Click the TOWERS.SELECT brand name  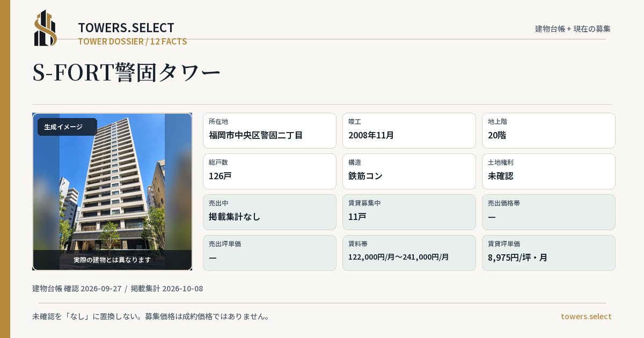coord(126,28)
